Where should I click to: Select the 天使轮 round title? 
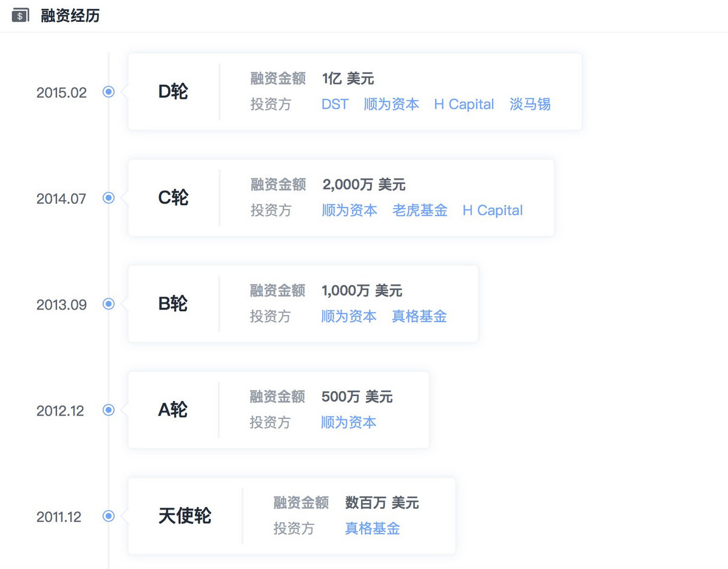[x=184, y=516]
